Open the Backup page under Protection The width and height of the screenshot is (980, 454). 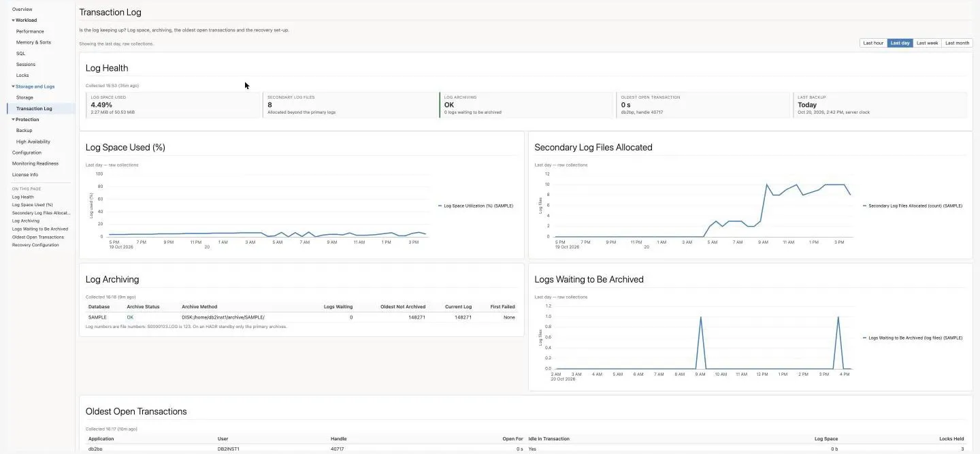click(x=24, y=131)
